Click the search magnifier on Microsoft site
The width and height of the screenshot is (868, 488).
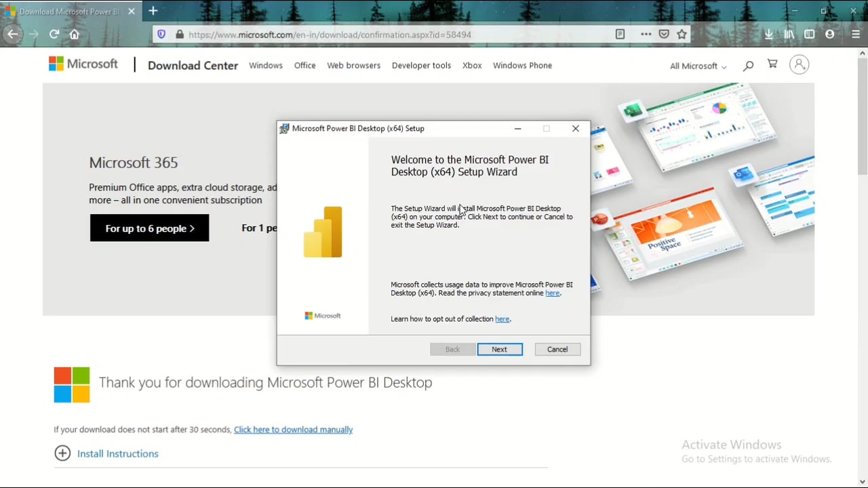tap(748, 65)
